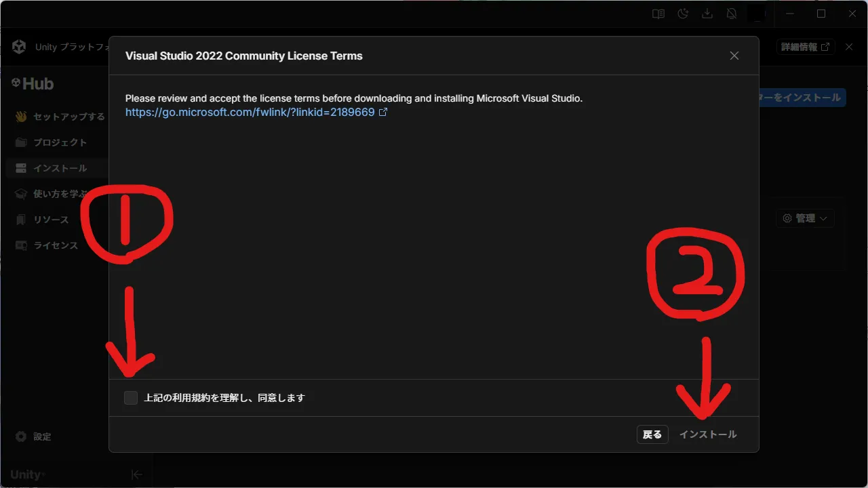This screenshot has height=488, width=868.
Task: Click the インストール button in the dialog
Action: (x=707, y=434)
